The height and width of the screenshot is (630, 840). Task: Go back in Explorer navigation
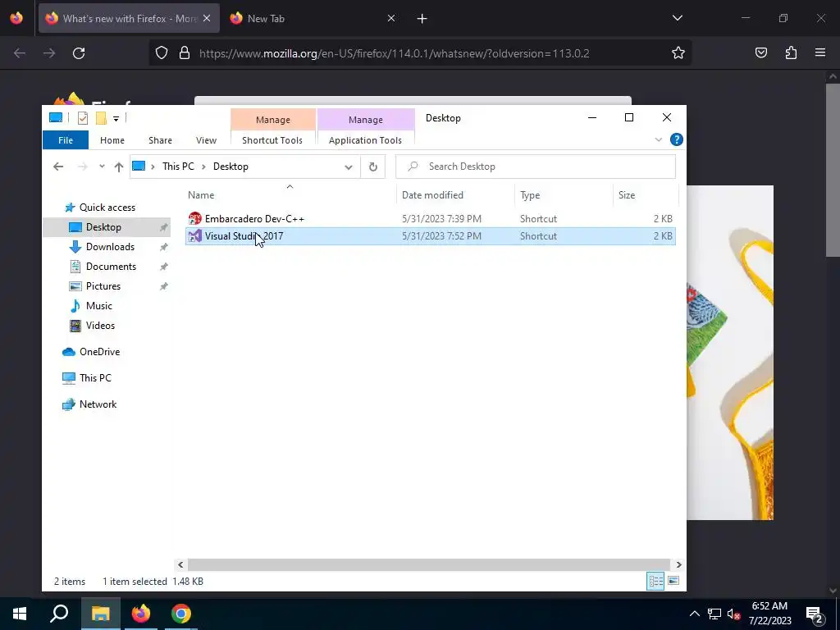58,167
